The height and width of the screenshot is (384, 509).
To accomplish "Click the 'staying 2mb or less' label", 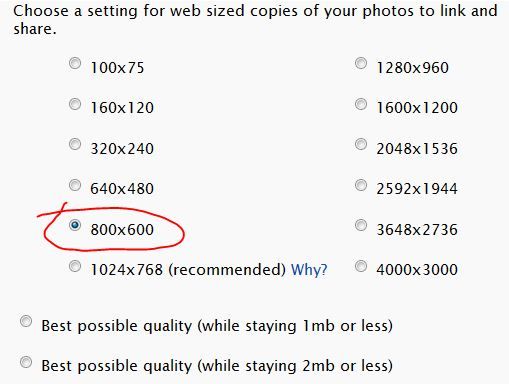I will (319, 366).
